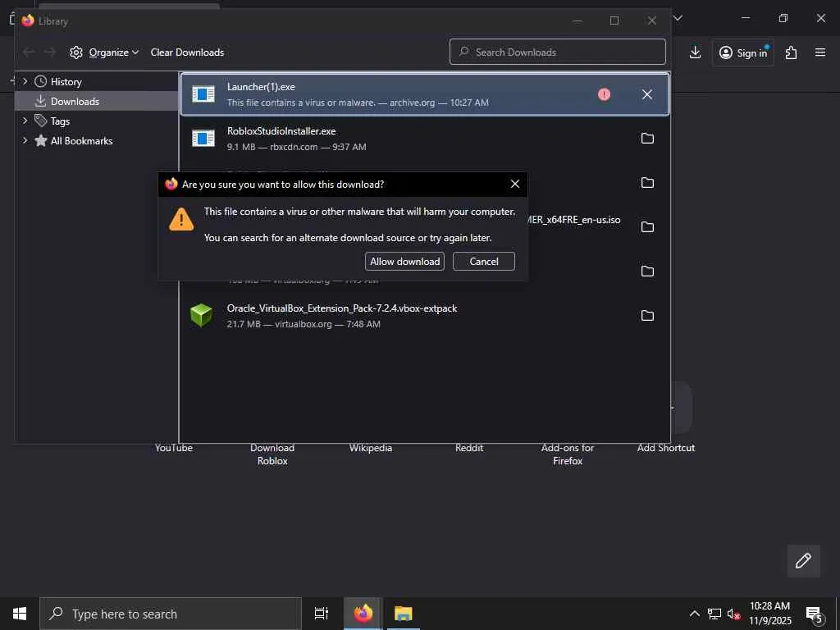Click the Launcher(1).exe file icon
The width and height of the screenshot is (840, 630).
pos(203,94)
